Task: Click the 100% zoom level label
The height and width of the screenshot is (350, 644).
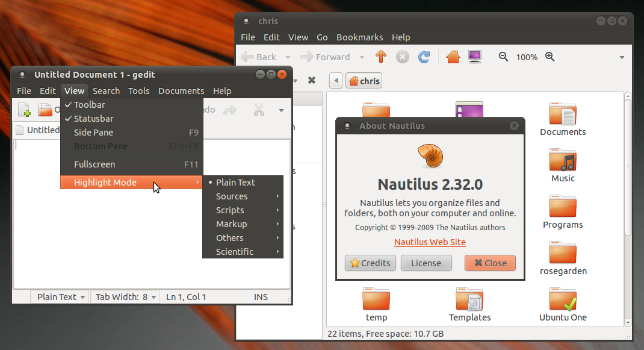Action: (527, 57)
